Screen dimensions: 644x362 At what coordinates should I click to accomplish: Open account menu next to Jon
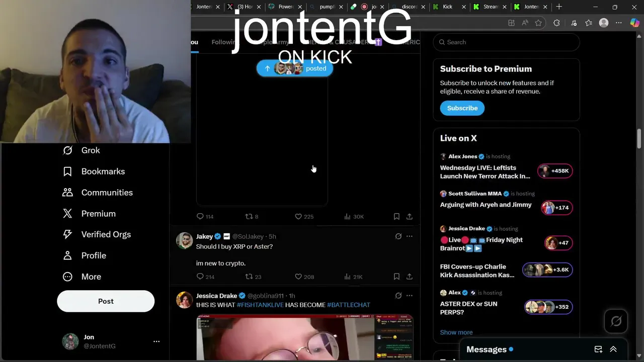tap(156, 341)
